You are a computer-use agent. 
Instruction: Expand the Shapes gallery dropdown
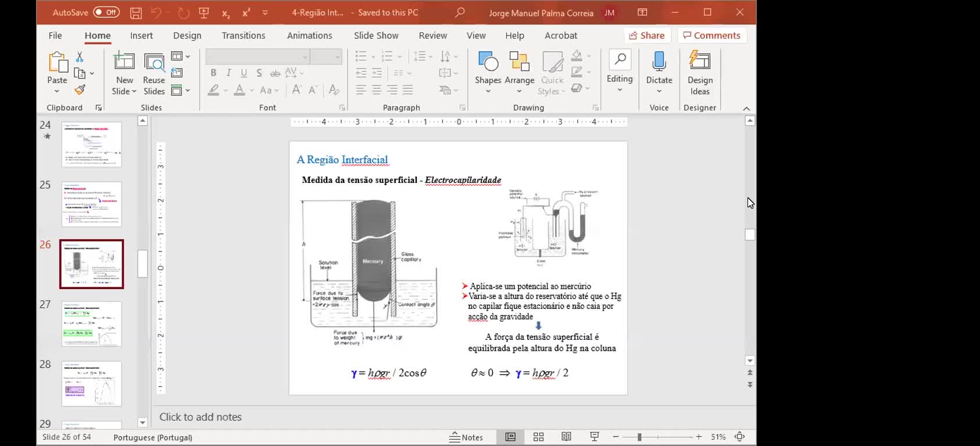[488, 91]
